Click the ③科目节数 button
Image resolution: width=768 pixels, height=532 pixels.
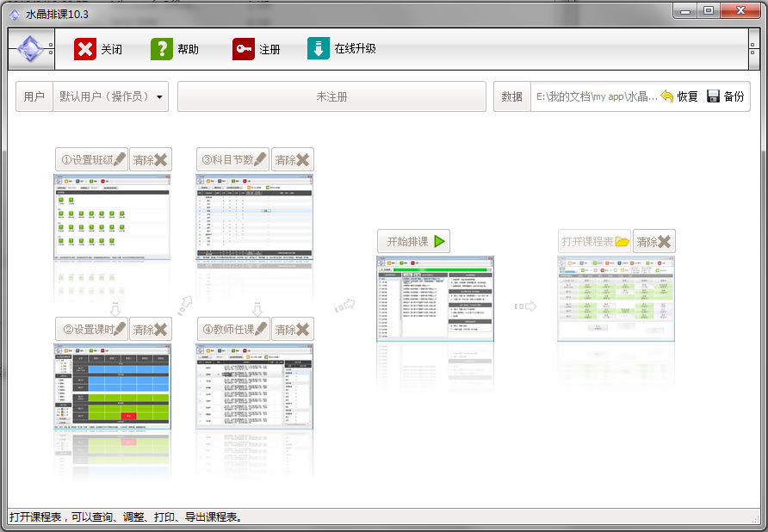tap(232, 160)
